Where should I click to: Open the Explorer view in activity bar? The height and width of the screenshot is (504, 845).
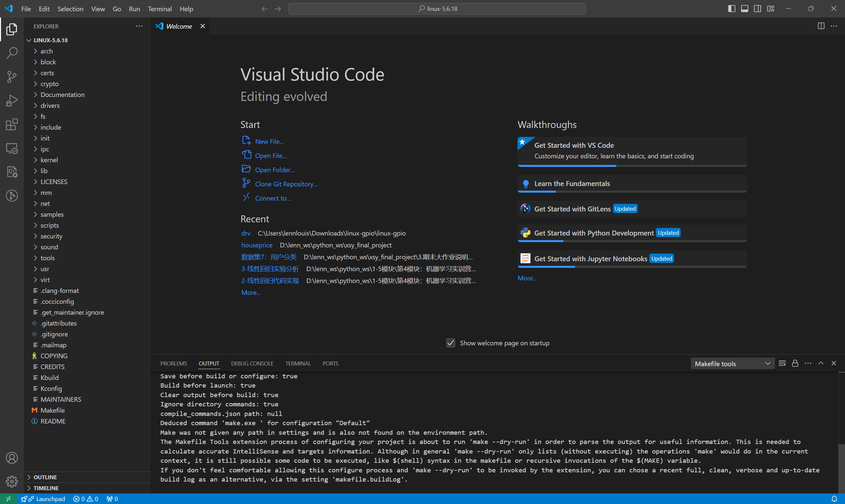12,29
